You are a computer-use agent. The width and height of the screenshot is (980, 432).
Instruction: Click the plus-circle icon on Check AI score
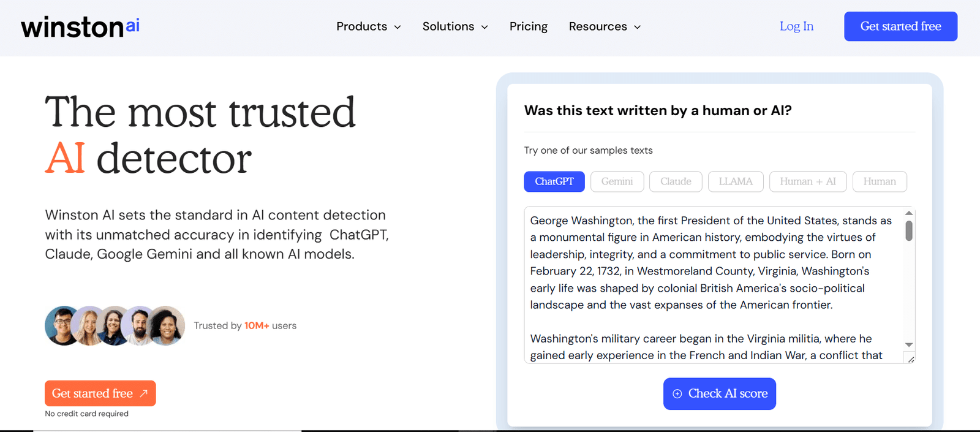click(x=677, y=394)
